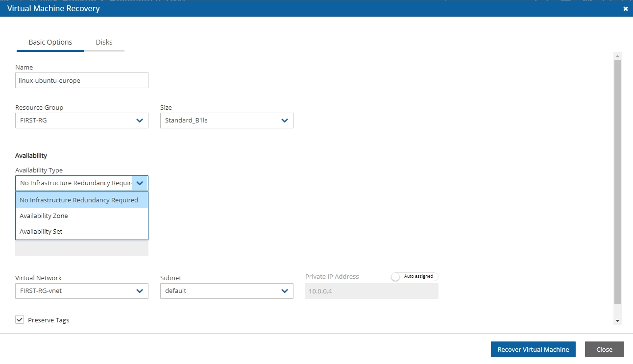Select Availability Set option
The height and width of the screenshot is (364, 633).
(x=41, y=231)
